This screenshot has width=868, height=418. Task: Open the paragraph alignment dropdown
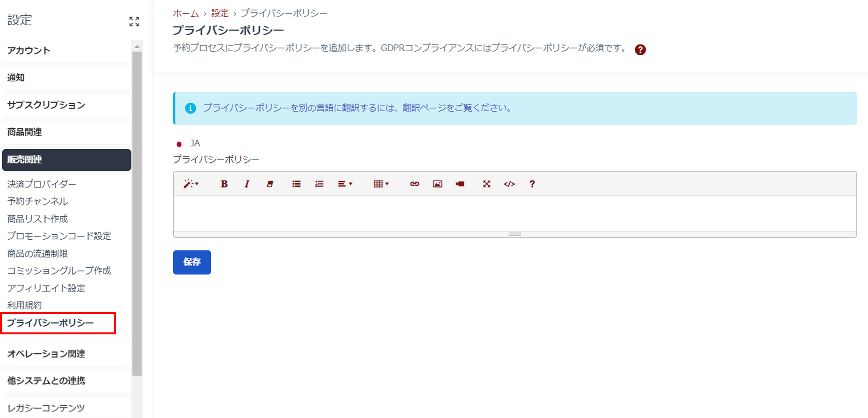point(345,184)
